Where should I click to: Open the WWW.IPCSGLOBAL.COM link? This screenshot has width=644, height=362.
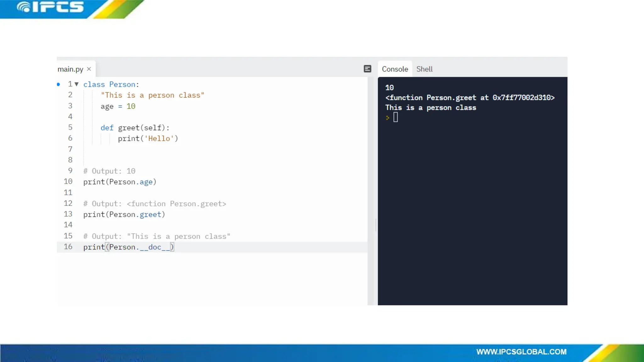[x=521, y=352]
